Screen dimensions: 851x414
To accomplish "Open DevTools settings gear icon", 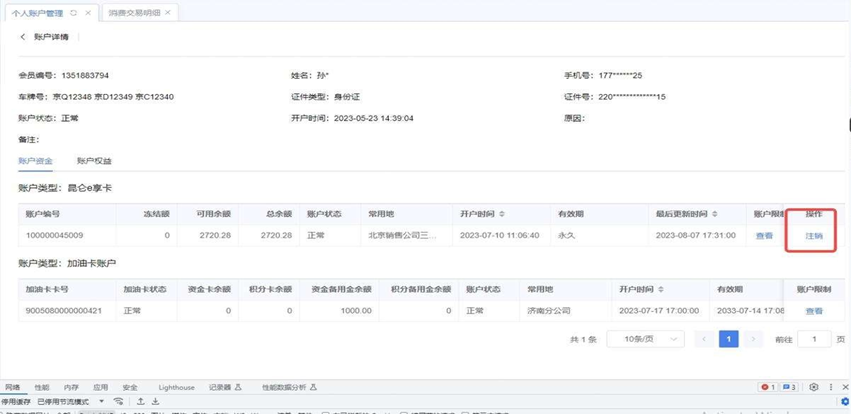I will (x=814, y=387).
